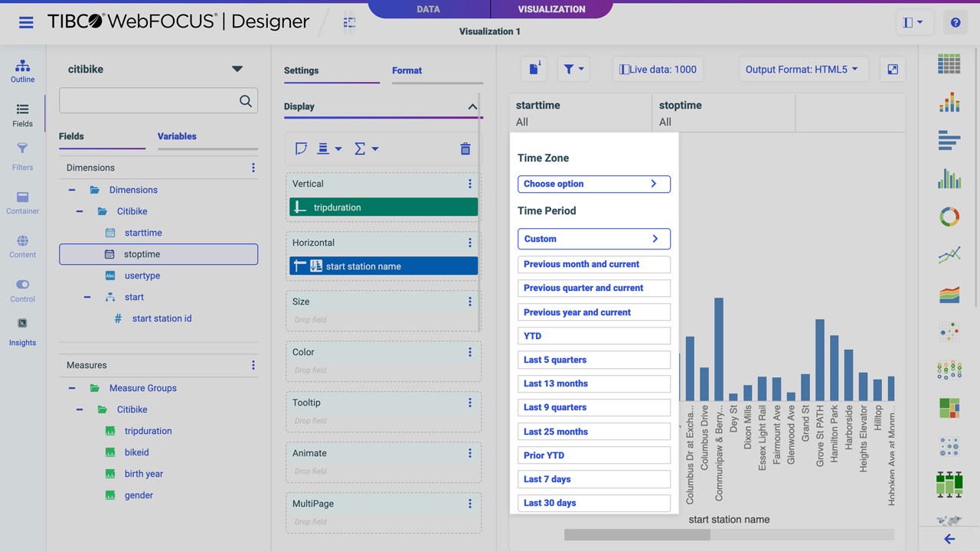Screen dimensions: 980x551
Task: Click the new page icon in canvas toolbar
Action: click(534, 69)
